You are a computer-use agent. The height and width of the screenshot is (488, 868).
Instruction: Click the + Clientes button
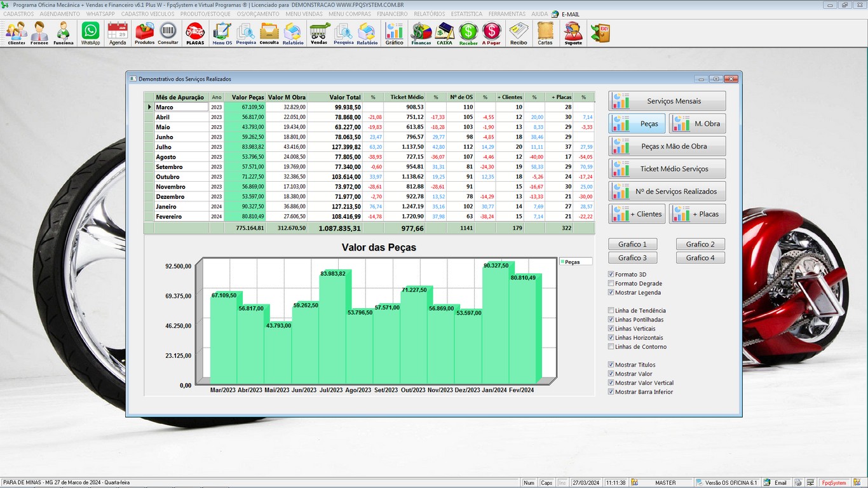[x=637, y=214]
